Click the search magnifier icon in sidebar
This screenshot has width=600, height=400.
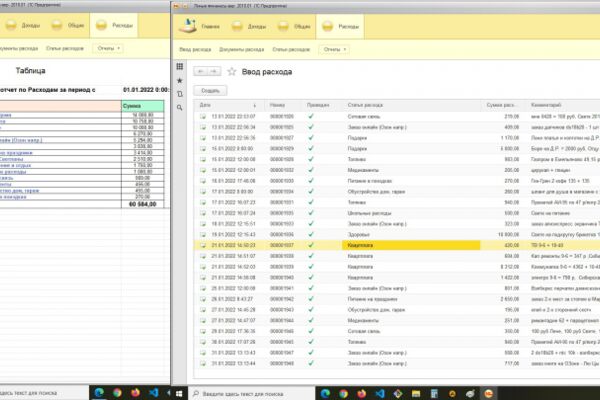(179, 108)
